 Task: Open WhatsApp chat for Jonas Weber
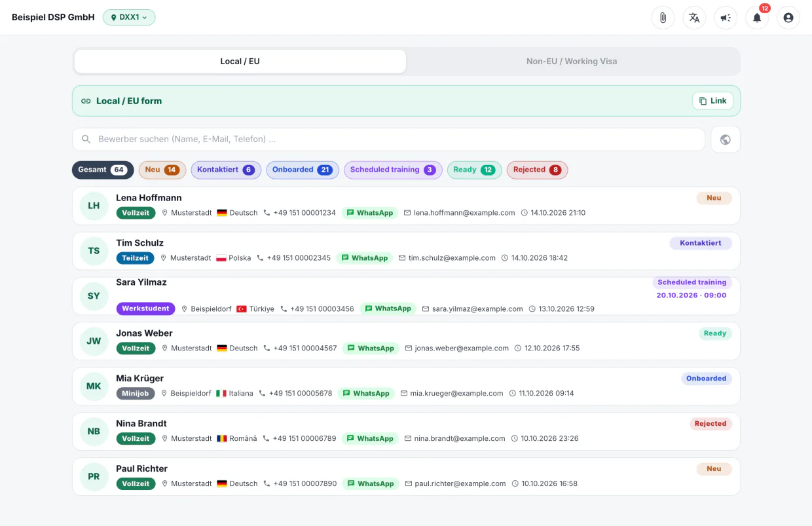371,348
